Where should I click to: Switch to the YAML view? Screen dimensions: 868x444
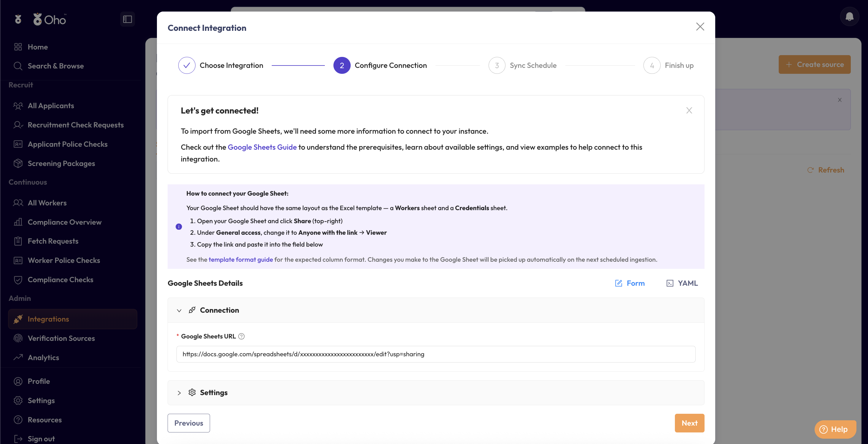pos(682,283)
